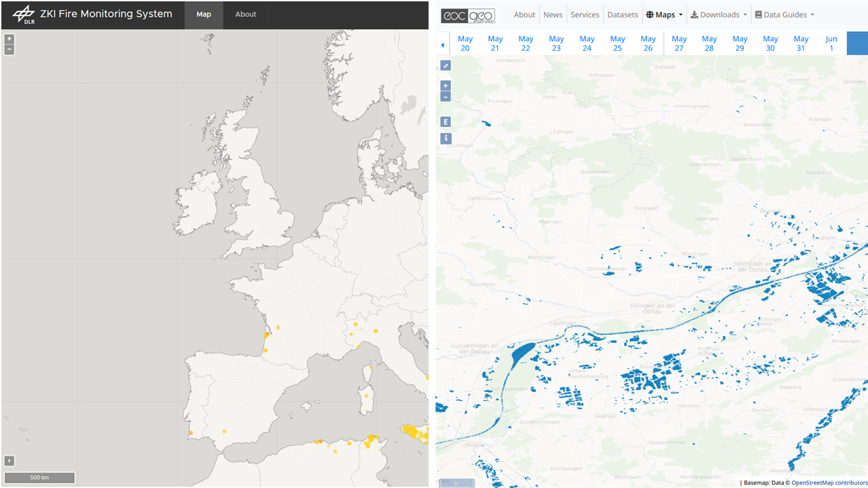868x488 pixels.
Task: Open the Maps dropdown menu
Action: [664, 15]
